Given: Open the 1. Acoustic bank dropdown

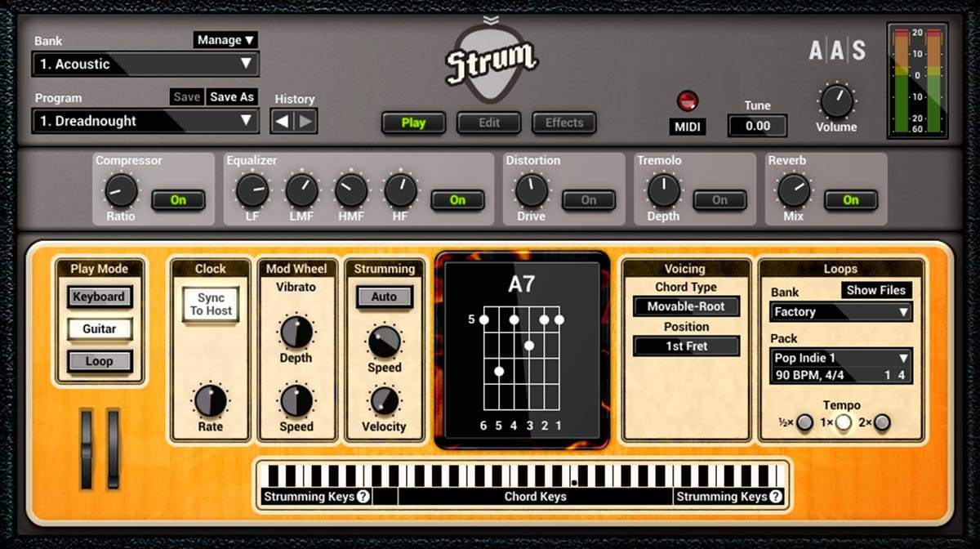Looking at the screenshot, I should (145, 64).
